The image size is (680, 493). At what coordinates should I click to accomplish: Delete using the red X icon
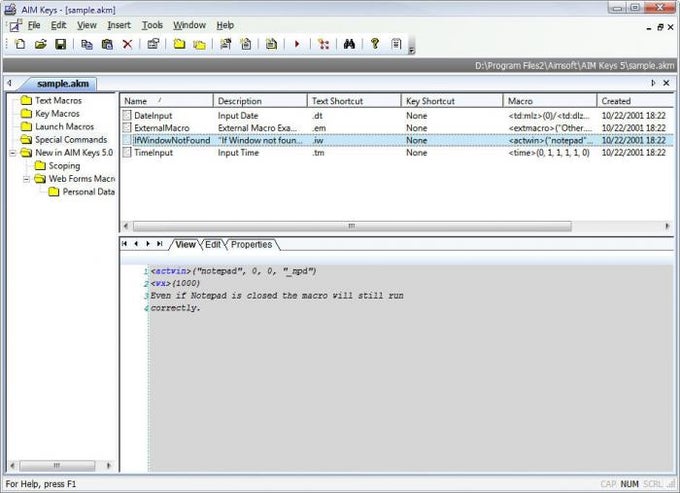pos(127,44)
